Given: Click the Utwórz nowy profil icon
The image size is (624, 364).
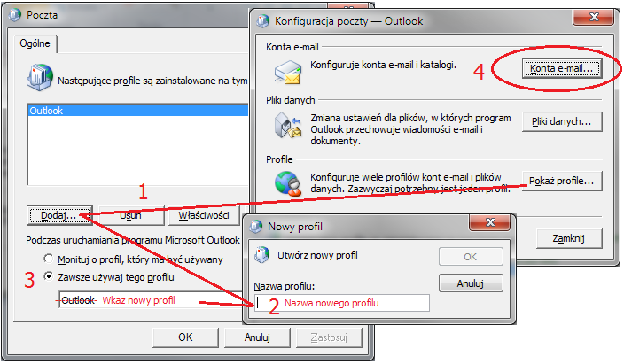Looking at the screenshot, I should (x=262, y=254).
